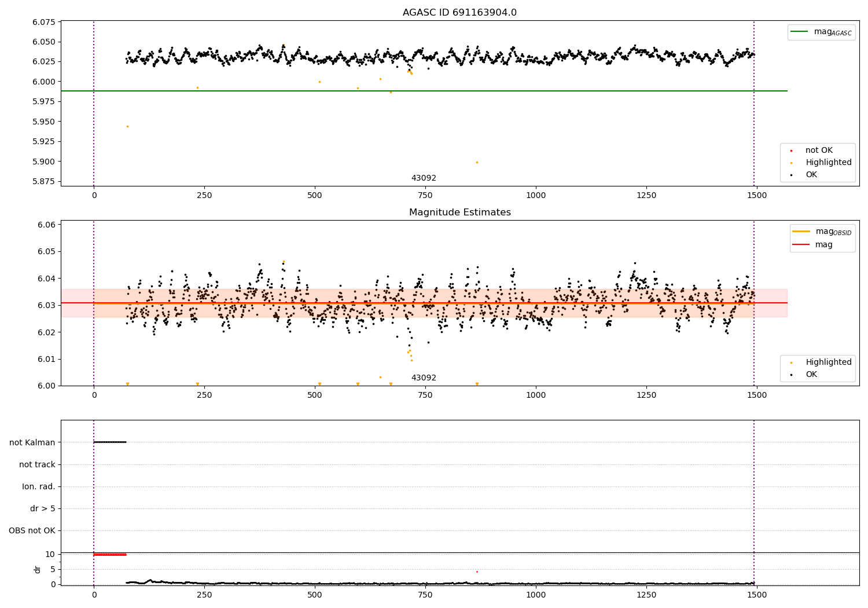Click 'Highlighted' legend entry in top plot
The height and width of the screenshot is (608, 868).
[821, 163]
